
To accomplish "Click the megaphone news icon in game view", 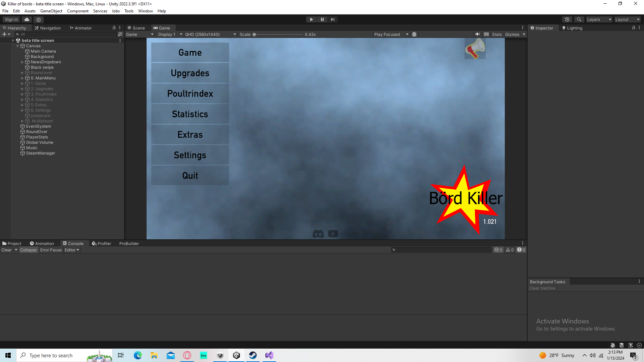I will tap(475, 49).
